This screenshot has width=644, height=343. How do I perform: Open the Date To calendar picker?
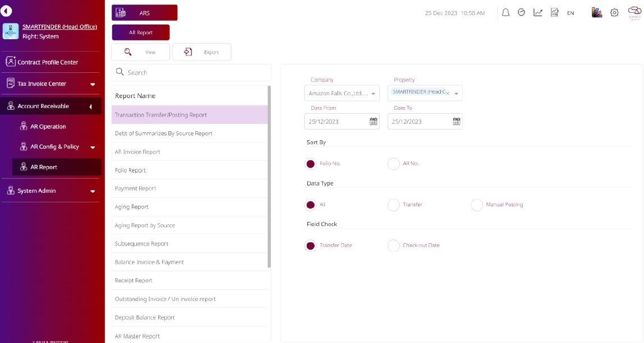[x=456, y=121]
